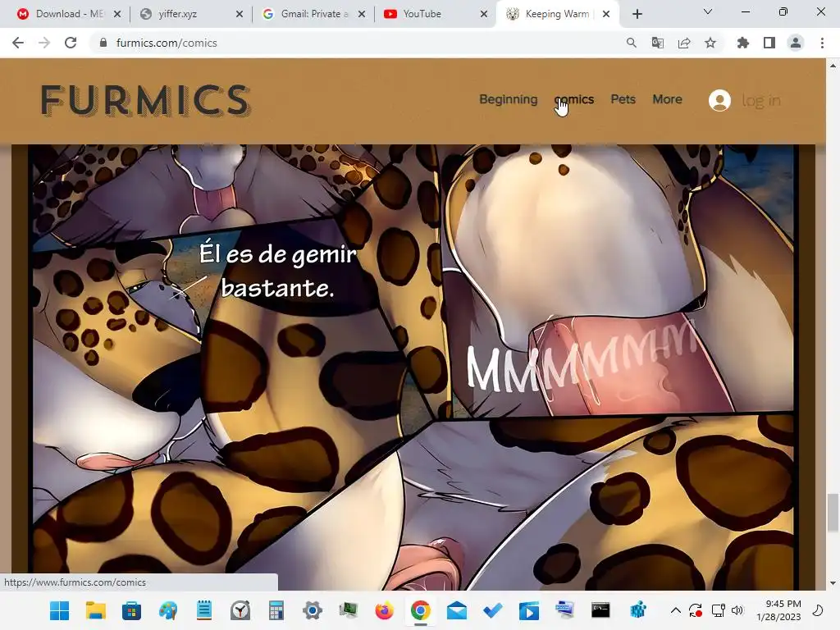840x630 pixels.
Task: Bookmark this tab with the star icon
Action: click(710, 43)
